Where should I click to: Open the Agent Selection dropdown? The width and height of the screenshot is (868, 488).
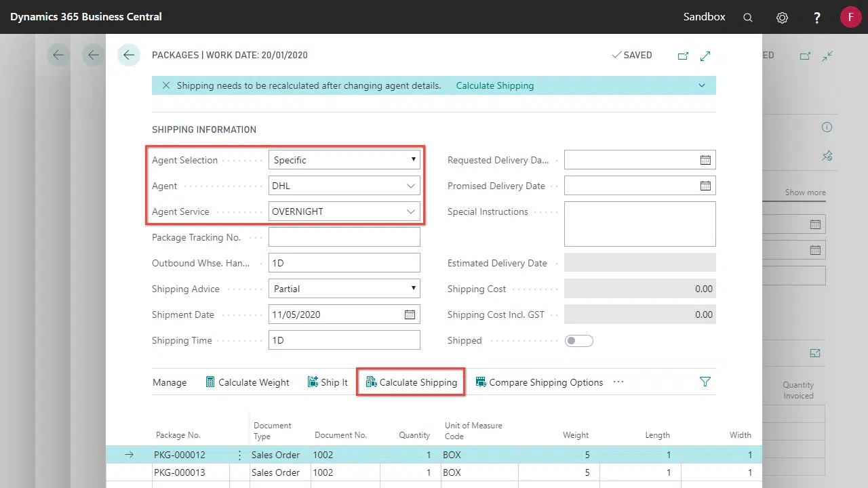tap(344, 160)
